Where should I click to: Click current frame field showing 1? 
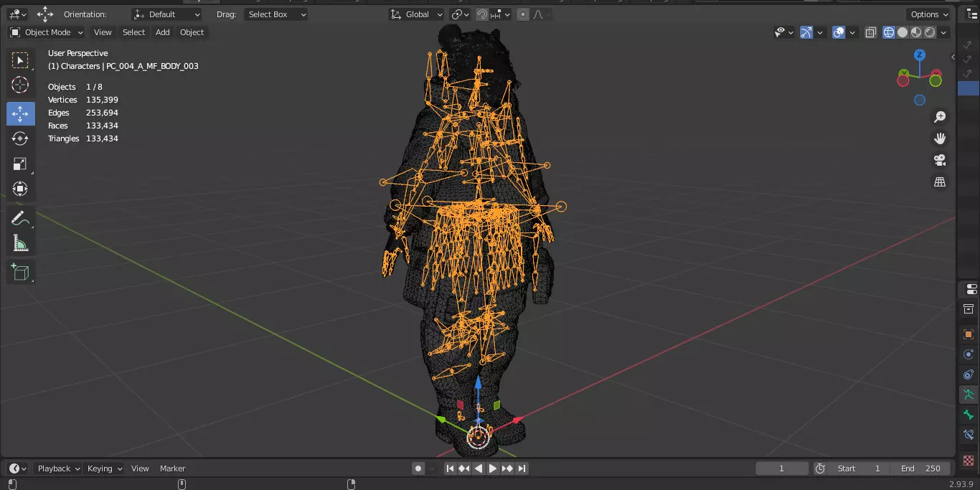click(782, 468)
